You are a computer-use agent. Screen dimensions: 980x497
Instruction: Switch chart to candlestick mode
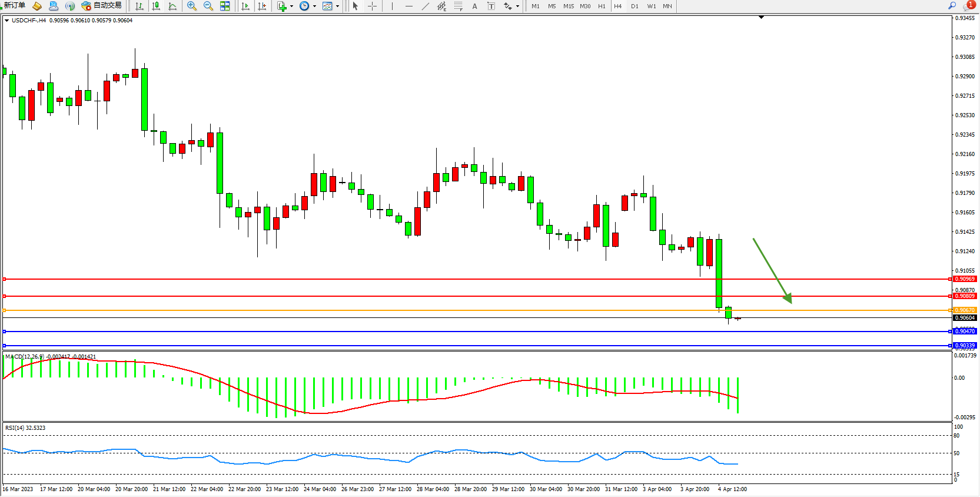(156, 6)
